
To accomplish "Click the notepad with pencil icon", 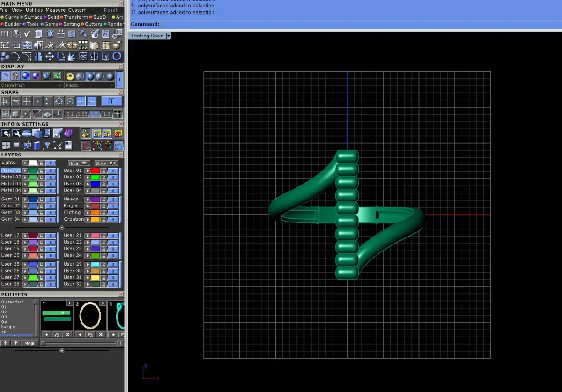I will (x=58, y=133).
